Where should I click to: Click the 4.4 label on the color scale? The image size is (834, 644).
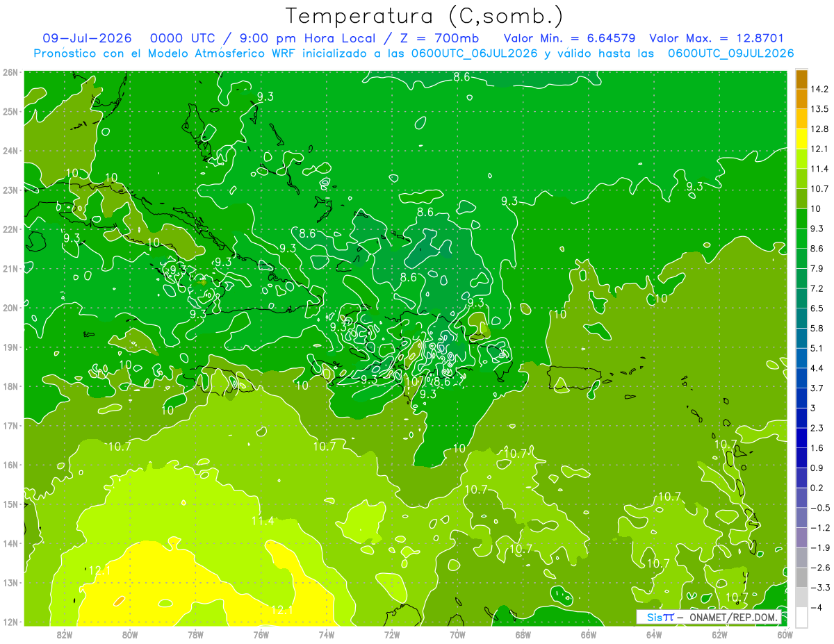[817, 368]
